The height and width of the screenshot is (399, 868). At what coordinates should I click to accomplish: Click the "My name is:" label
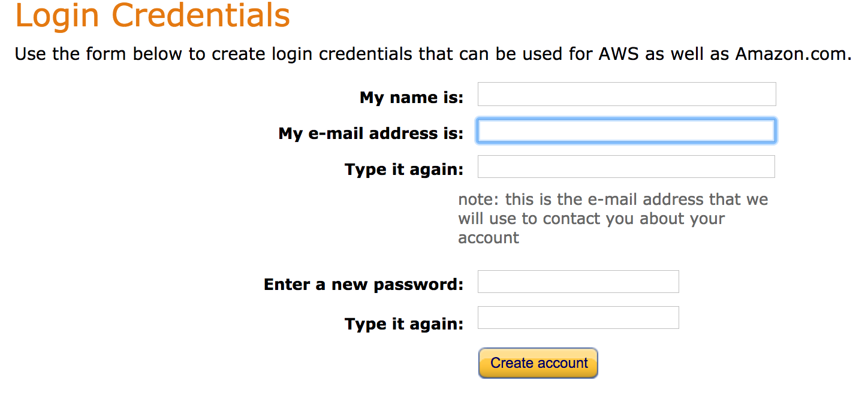[411, 97]
